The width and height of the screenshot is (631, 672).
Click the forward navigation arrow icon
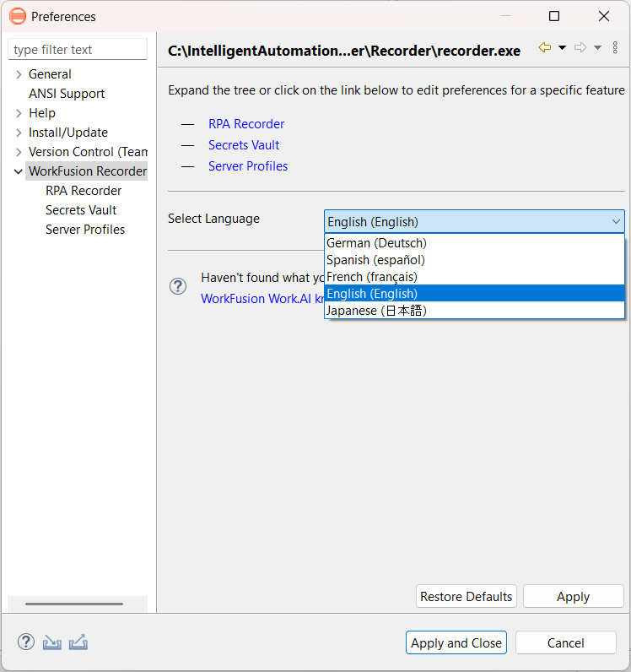coord(580,47)
